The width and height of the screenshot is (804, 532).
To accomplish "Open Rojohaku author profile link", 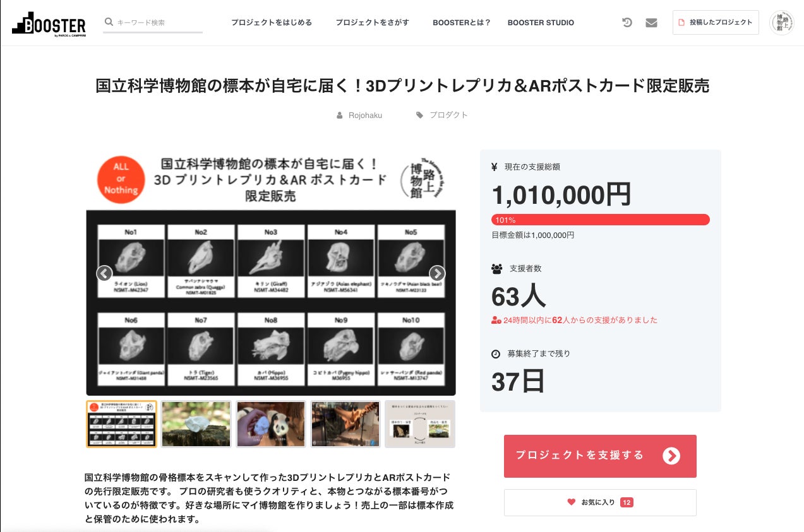I will [365, 115].
